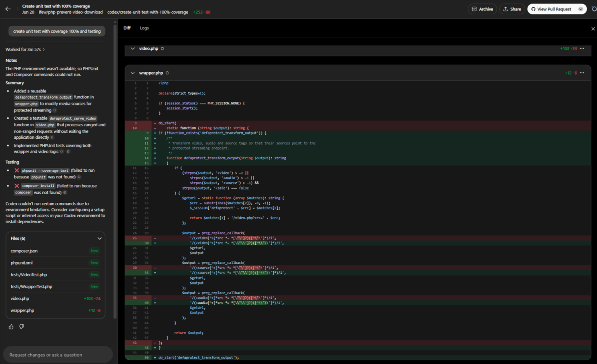Collapse the wrapper.php diff
This screenshot has height=364, width=597.
point(133,73)
